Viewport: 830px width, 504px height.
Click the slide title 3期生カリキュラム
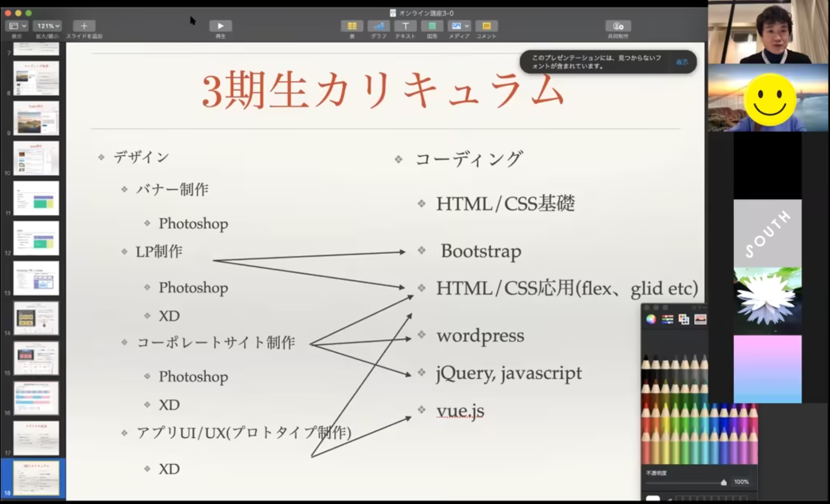(x=384, y=90)
